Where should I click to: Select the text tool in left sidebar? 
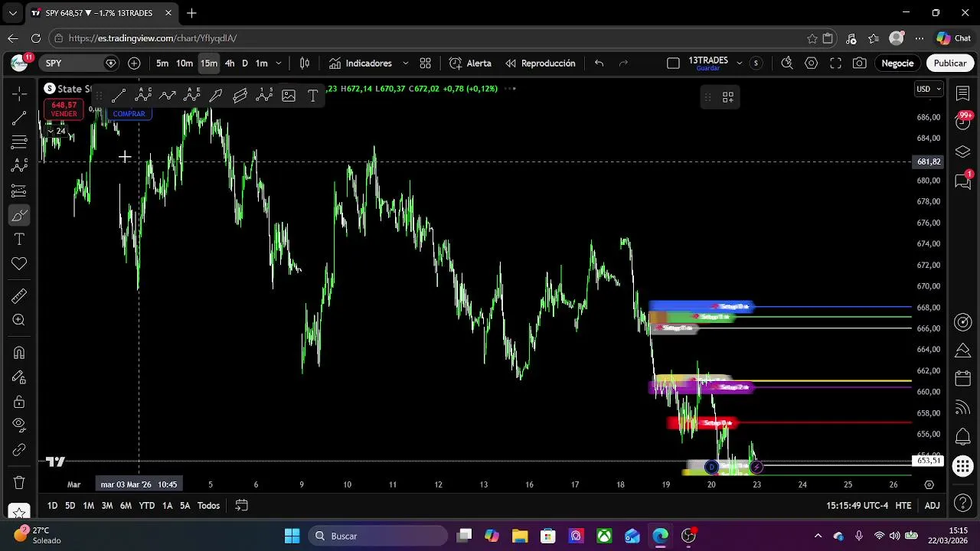click(x=19, y=240)
